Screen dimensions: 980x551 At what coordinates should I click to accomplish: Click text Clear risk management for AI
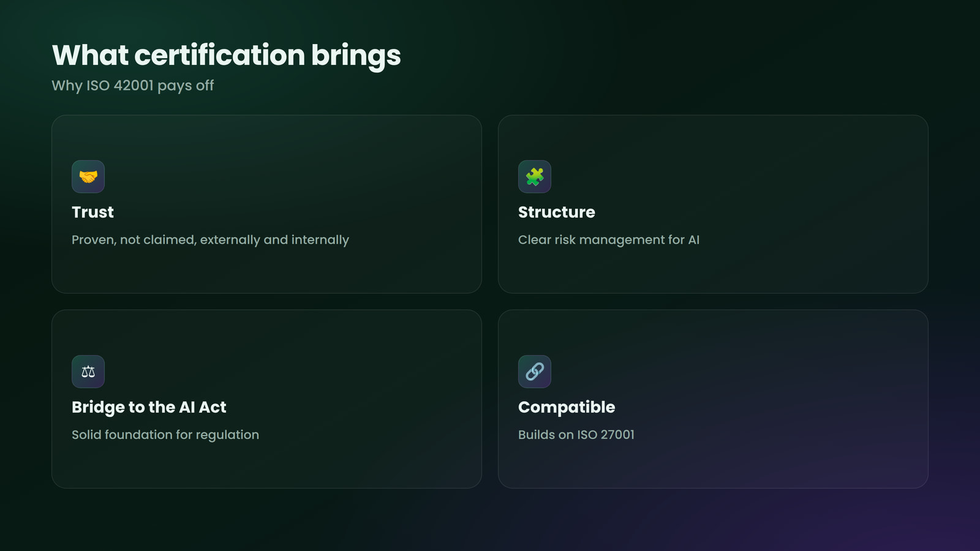(x=609, y=240)
